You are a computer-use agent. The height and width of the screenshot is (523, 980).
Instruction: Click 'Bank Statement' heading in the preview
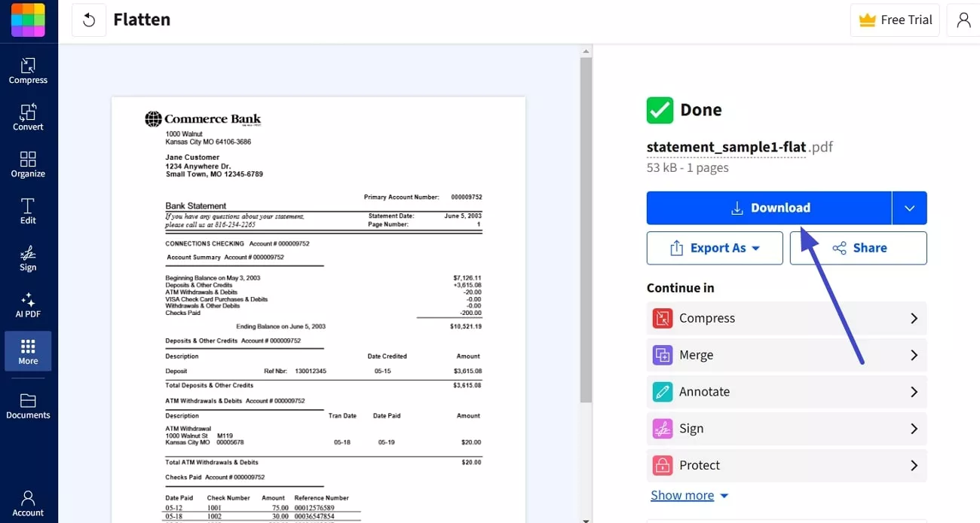click(x=196, y=206)
